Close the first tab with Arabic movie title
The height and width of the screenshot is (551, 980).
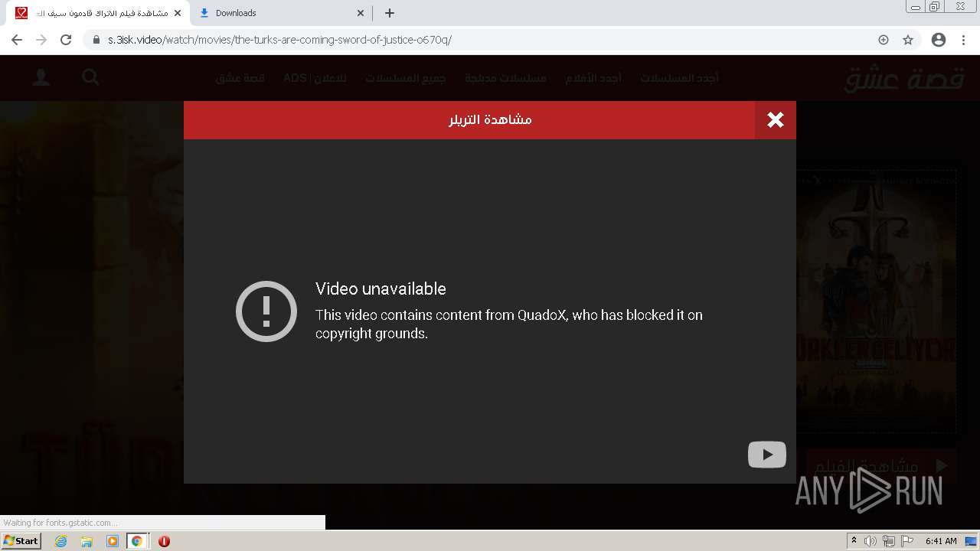(178, 13)
